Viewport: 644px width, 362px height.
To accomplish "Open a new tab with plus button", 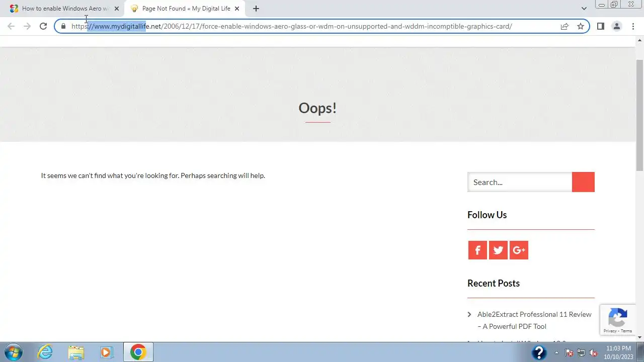I will 256,9.
